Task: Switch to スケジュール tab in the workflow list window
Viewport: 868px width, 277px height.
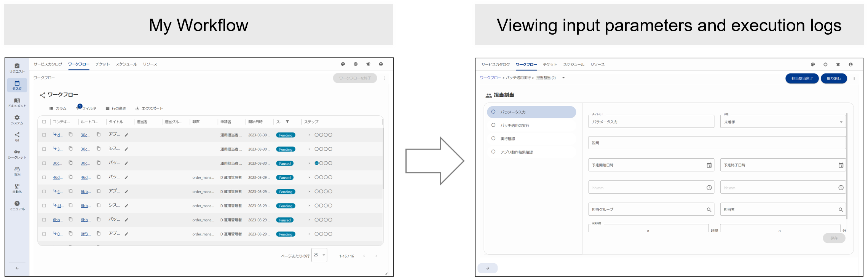Action: [x=126, y=64]
